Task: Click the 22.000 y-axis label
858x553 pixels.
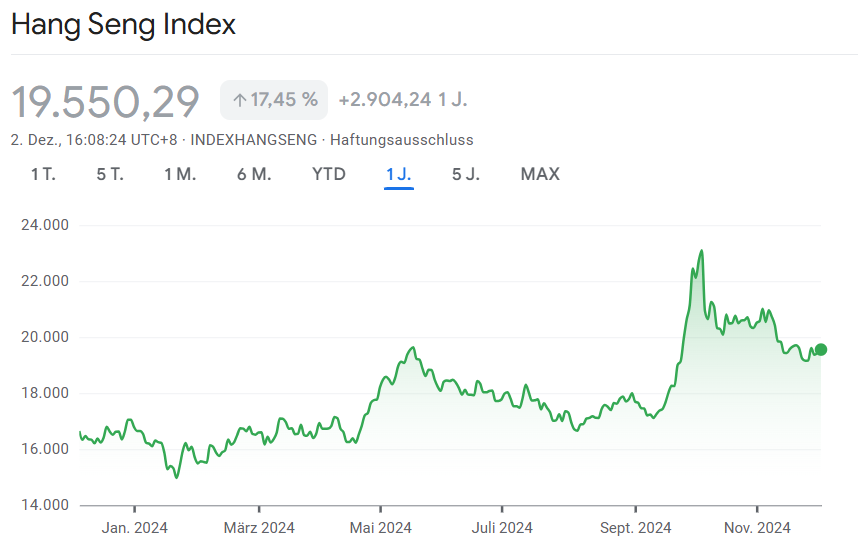Action: click(x=45, y=281)
